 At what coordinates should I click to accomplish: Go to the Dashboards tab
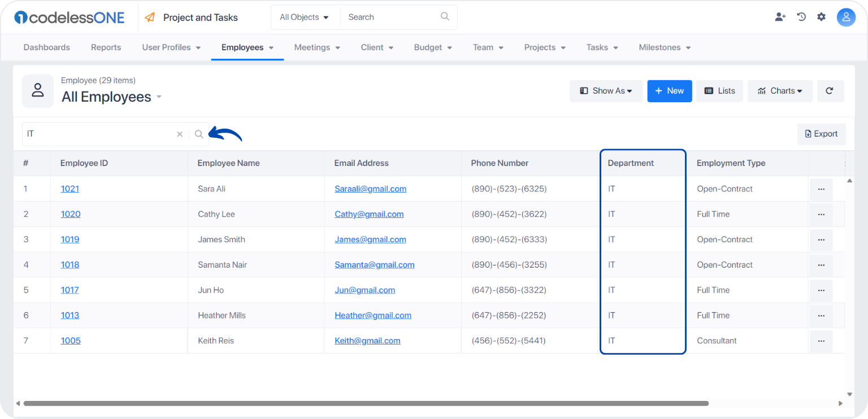(x=47, y=47)
